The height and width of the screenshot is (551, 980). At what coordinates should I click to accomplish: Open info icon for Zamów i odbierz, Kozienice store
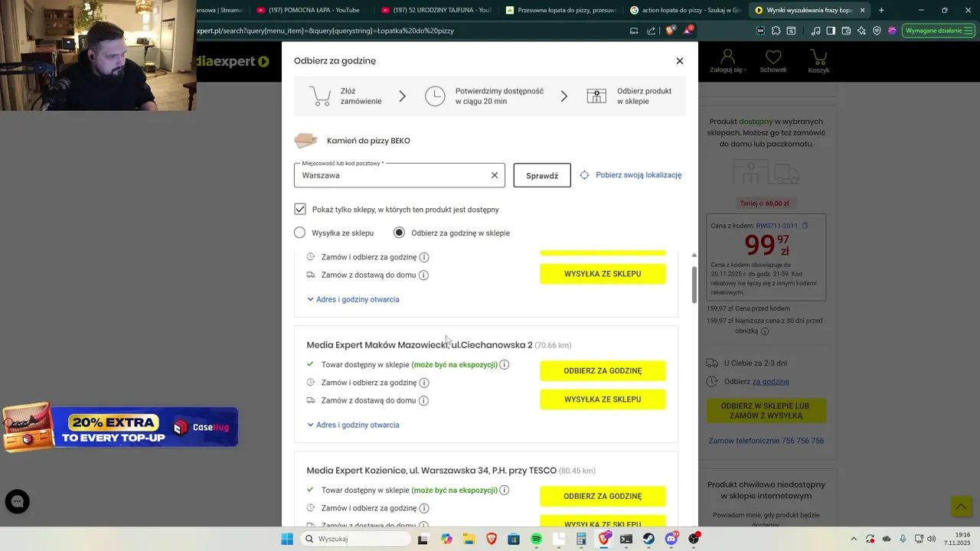point(424,508)
